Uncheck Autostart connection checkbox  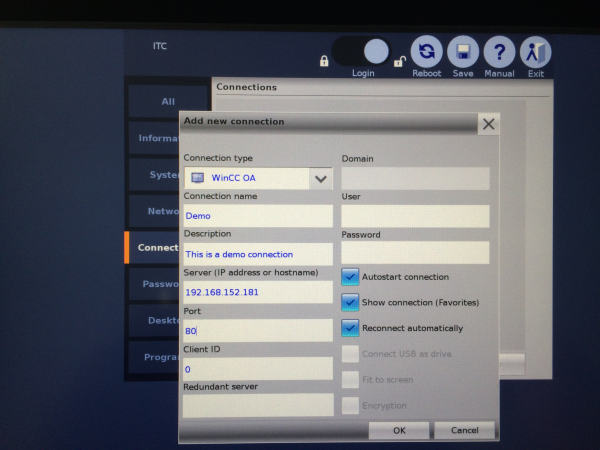tap(350, 277)
